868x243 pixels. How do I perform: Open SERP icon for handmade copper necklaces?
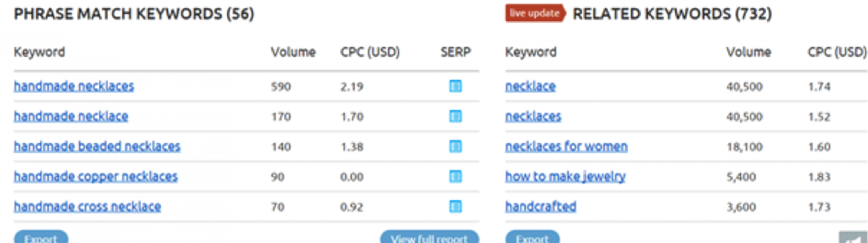(455, 177)
